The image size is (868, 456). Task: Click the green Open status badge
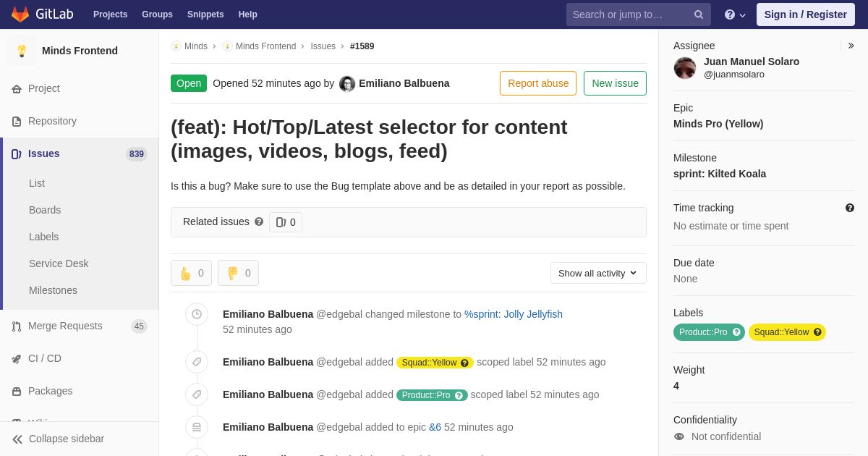(189, 83)
